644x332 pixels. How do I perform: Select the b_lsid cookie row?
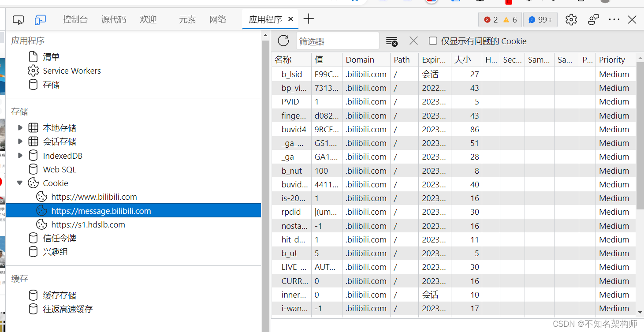(454, 74)
